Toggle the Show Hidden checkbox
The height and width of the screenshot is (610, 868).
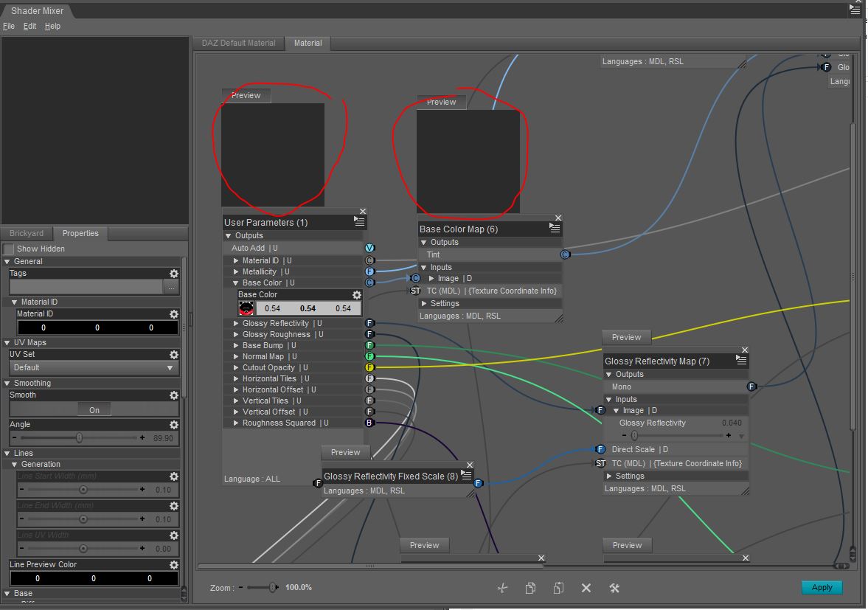9,249
